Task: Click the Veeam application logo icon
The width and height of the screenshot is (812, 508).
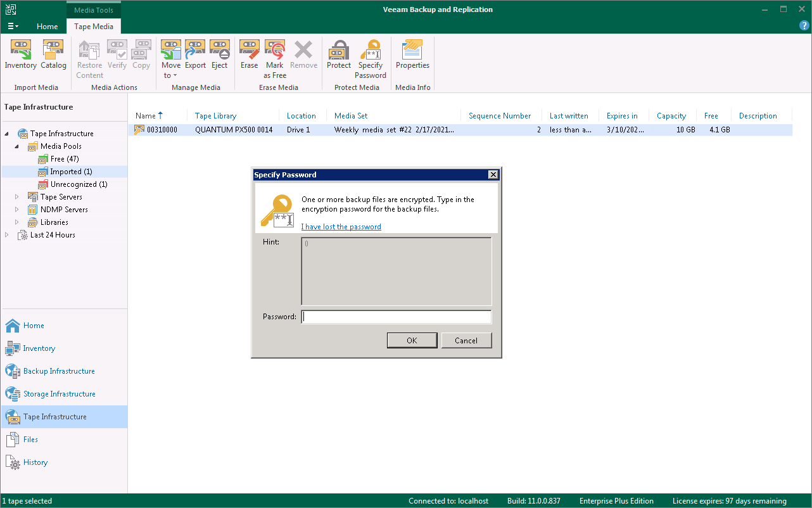Action: (x=11, y=10)
